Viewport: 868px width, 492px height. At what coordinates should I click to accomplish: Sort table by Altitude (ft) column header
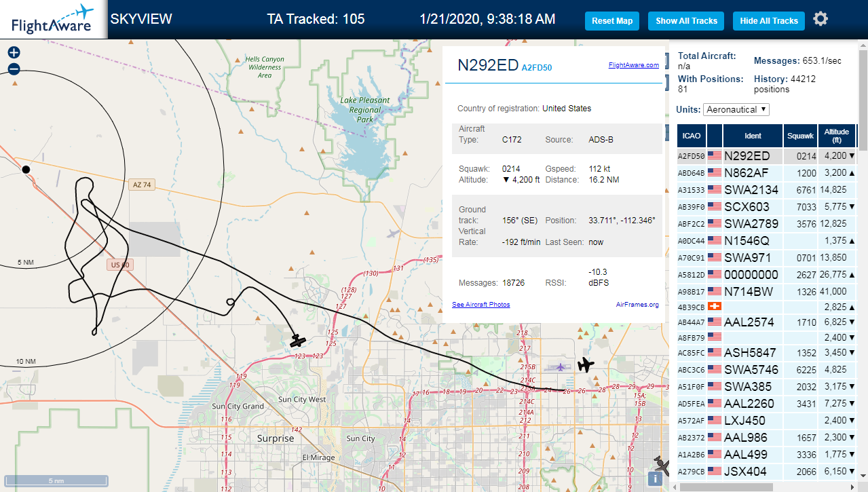click(837, 136)
